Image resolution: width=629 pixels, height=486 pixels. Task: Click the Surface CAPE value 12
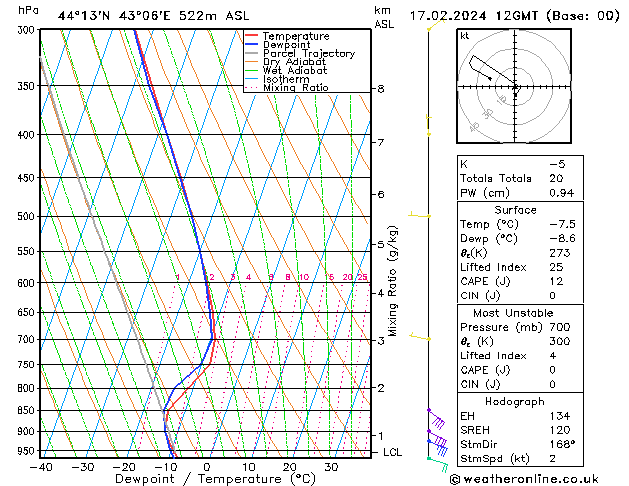pyautogui.click(x=556, y=281)
